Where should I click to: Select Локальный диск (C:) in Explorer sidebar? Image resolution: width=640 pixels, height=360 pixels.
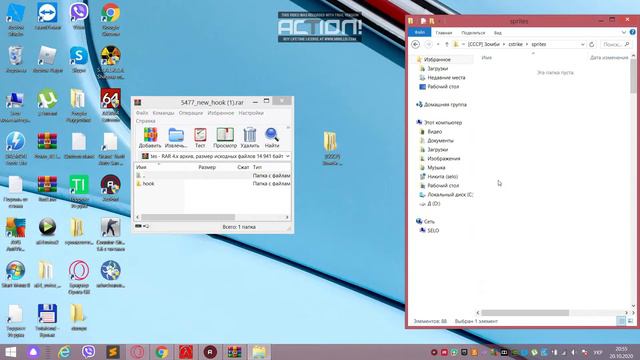450,195
